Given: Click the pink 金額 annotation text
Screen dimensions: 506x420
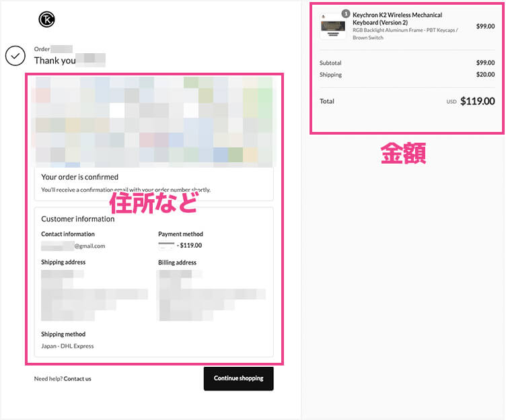Looking at the screenshot, I should pos(404,154).
